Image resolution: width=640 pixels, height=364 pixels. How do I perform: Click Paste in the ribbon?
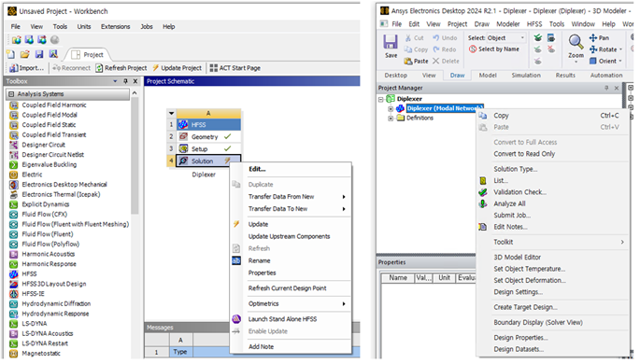[x=416, y=62]
